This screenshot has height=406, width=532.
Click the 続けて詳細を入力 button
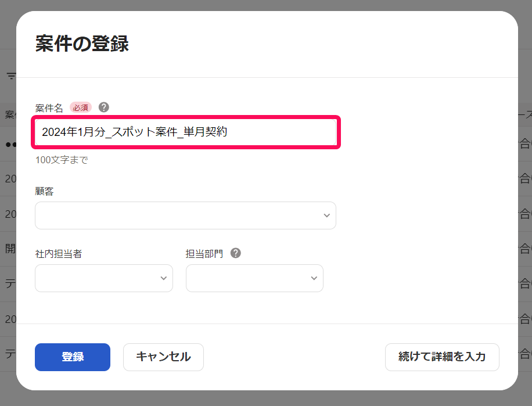pos(442,357)
